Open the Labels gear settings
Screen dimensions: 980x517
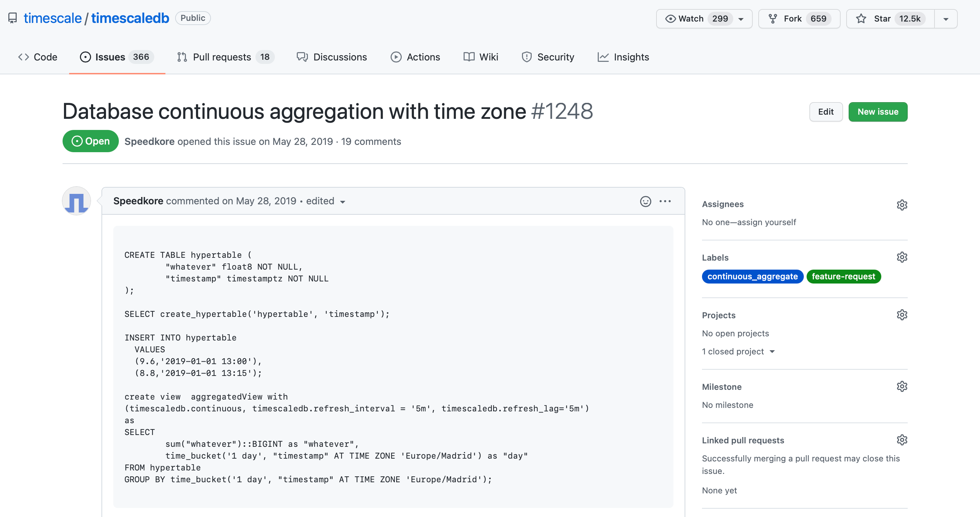pyautogui.click(x=901, y=257)
